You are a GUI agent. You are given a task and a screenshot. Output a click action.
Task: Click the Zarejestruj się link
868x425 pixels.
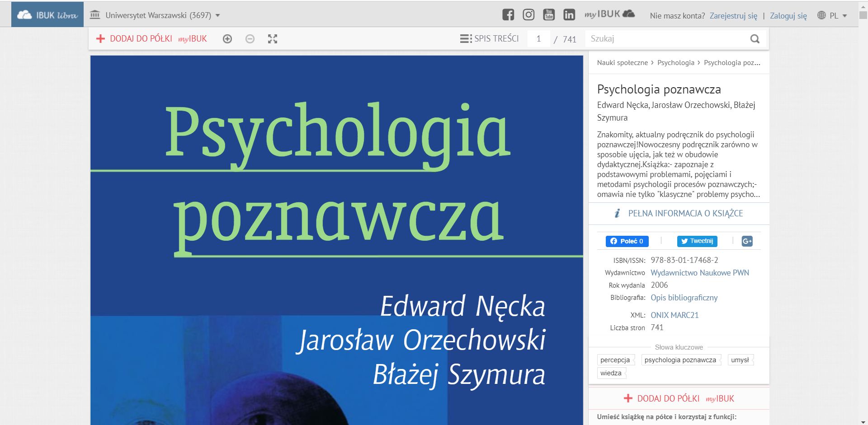733,16
